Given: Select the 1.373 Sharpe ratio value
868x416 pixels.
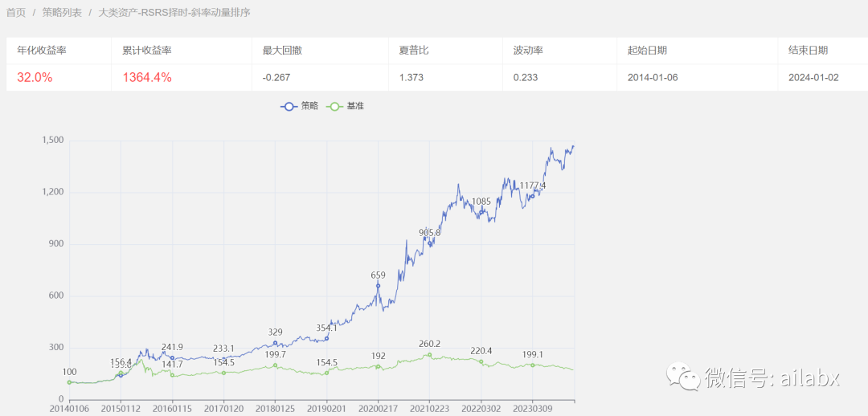Looking at the screenshot, I should pyautogui.click(x=411, y=78).
